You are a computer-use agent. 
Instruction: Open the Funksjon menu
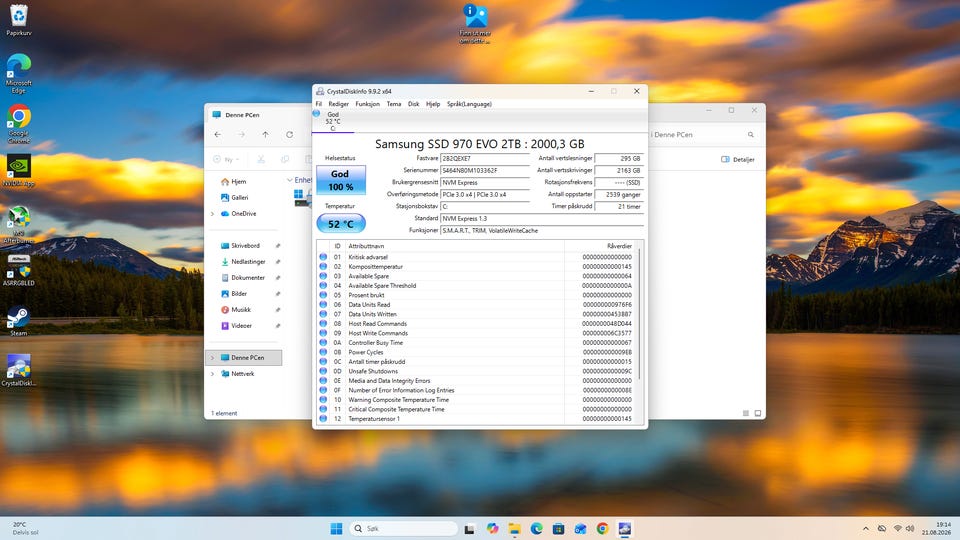point(367,104)
